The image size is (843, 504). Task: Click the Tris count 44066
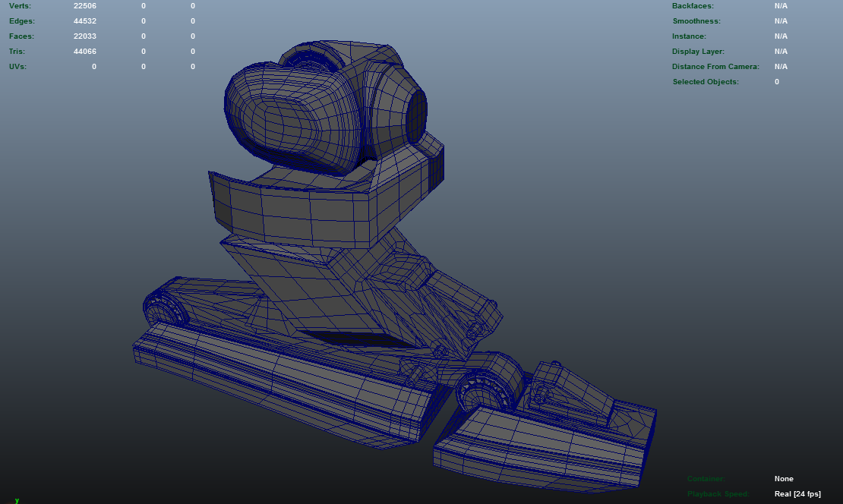tap(85, 51)
